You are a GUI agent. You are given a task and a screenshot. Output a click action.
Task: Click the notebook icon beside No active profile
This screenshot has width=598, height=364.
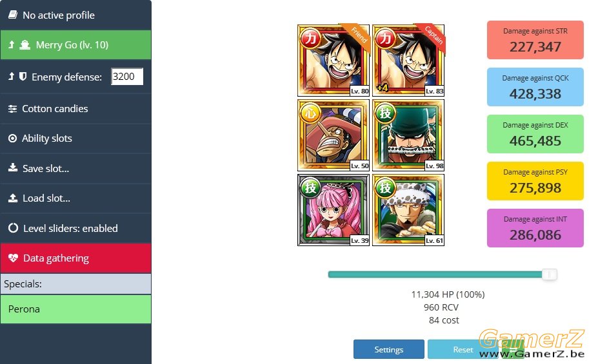tap(13, 15)
